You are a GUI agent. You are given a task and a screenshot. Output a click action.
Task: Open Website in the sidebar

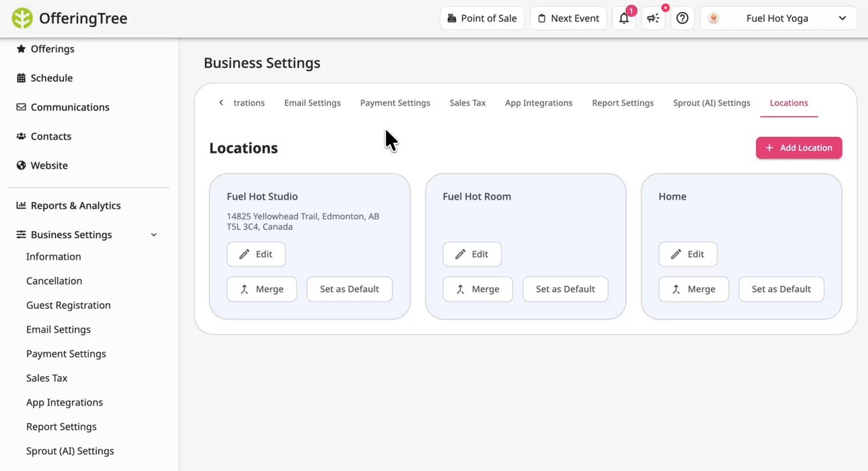(x=49, y=165)
